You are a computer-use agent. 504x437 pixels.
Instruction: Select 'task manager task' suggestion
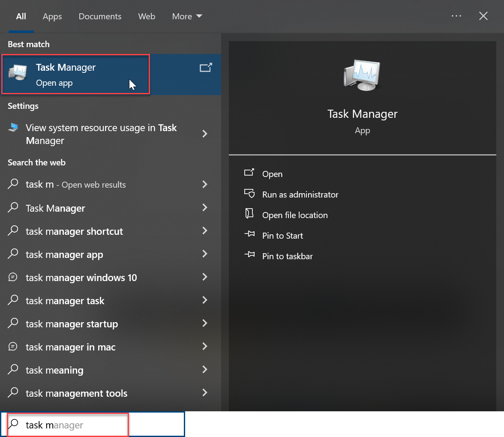111,300
